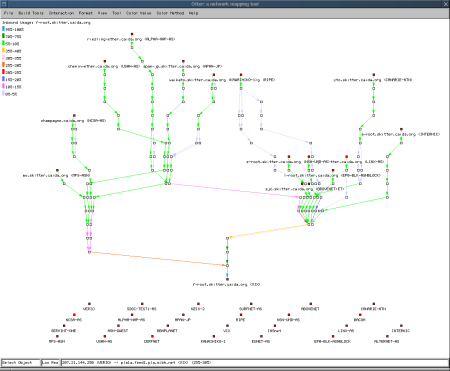Select the ESNET-AS node

261,336
